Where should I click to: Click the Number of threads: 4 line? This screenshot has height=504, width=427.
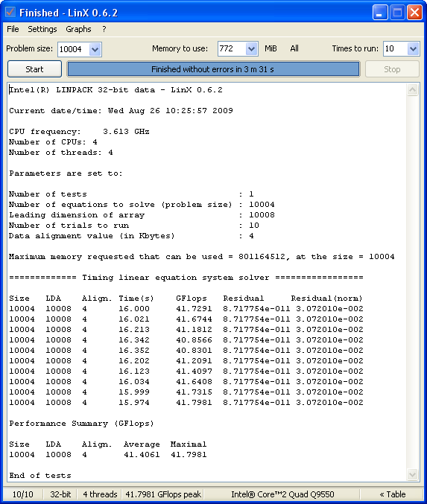pos(61,153)
